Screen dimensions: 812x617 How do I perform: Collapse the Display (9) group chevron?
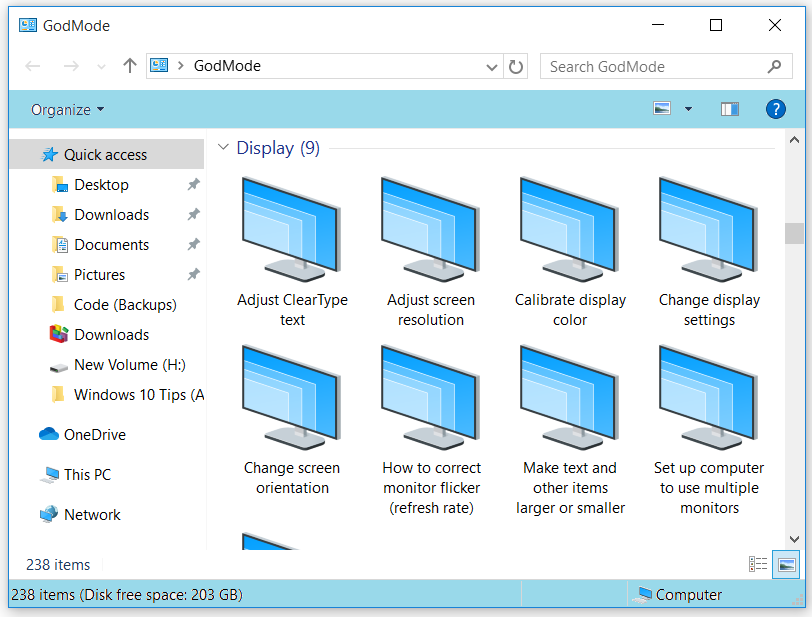(223, 147)
